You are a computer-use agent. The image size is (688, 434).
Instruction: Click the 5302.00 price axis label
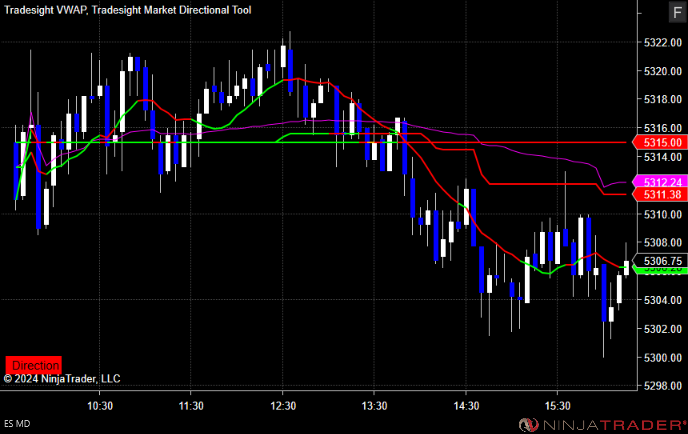663,329
